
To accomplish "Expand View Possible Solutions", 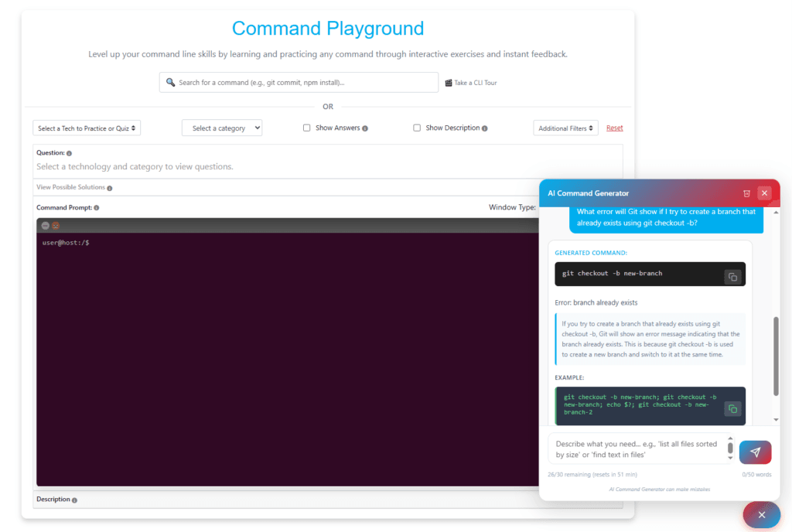I will click(70, 187).
